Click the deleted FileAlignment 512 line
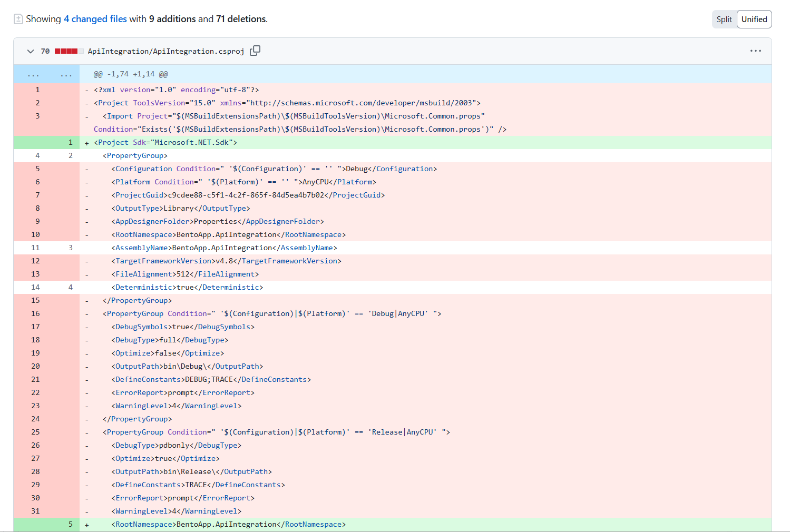 click(x=425, y=274)
